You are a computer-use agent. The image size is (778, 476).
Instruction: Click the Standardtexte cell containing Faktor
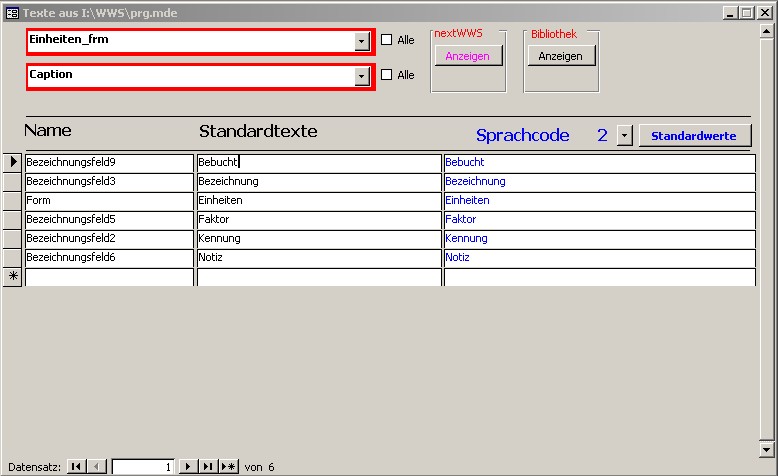[x=318, y=219]
